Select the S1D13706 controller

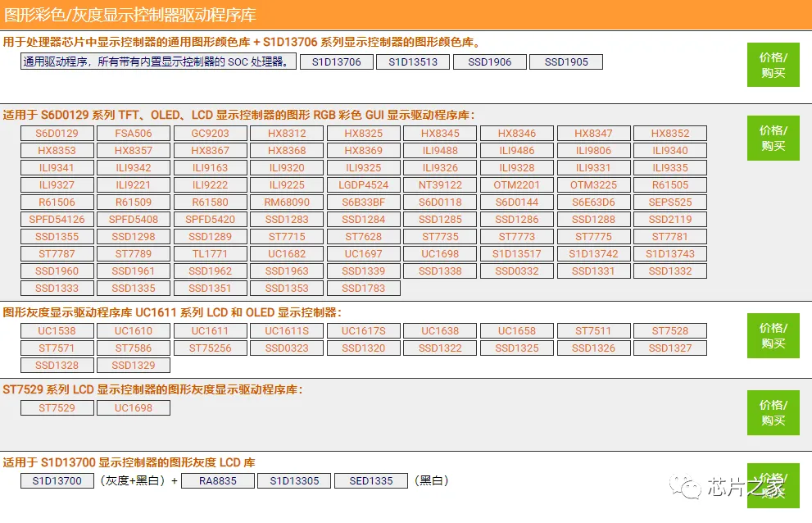coord(336,61)
